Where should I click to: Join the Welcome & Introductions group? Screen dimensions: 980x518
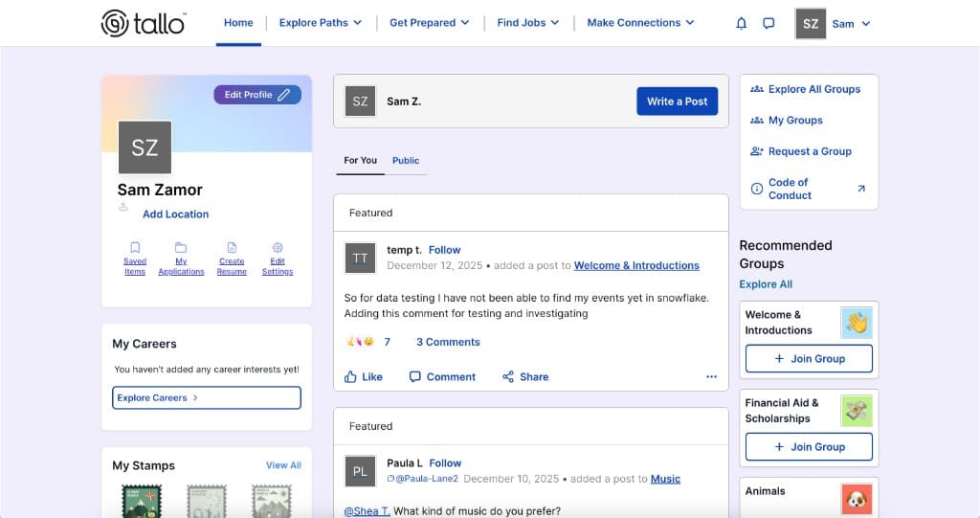pyautogui.click(x=809, y=359)
